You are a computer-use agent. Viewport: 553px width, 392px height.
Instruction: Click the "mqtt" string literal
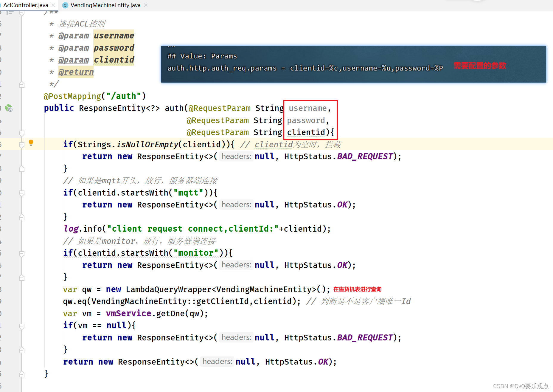pos(188,193)
